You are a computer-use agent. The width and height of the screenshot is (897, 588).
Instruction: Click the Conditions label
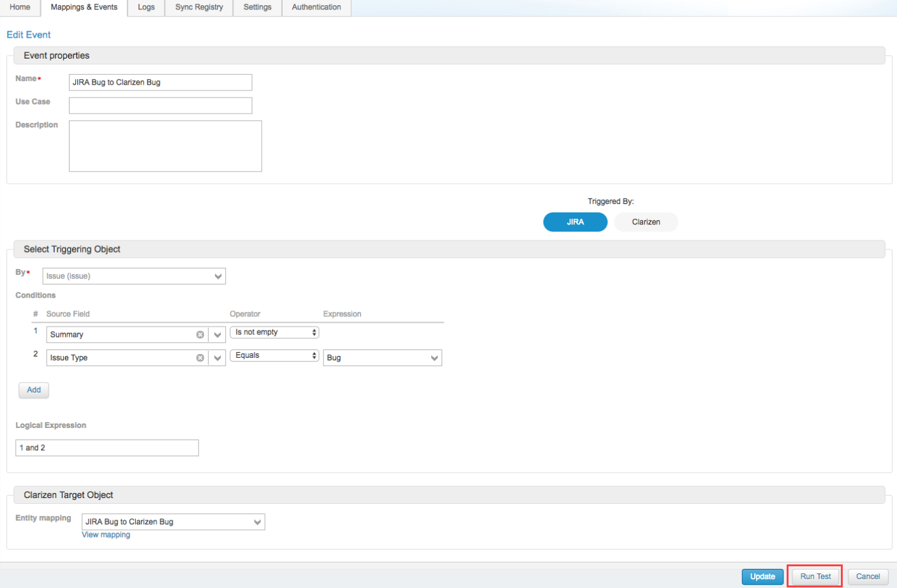coord(36,295)
